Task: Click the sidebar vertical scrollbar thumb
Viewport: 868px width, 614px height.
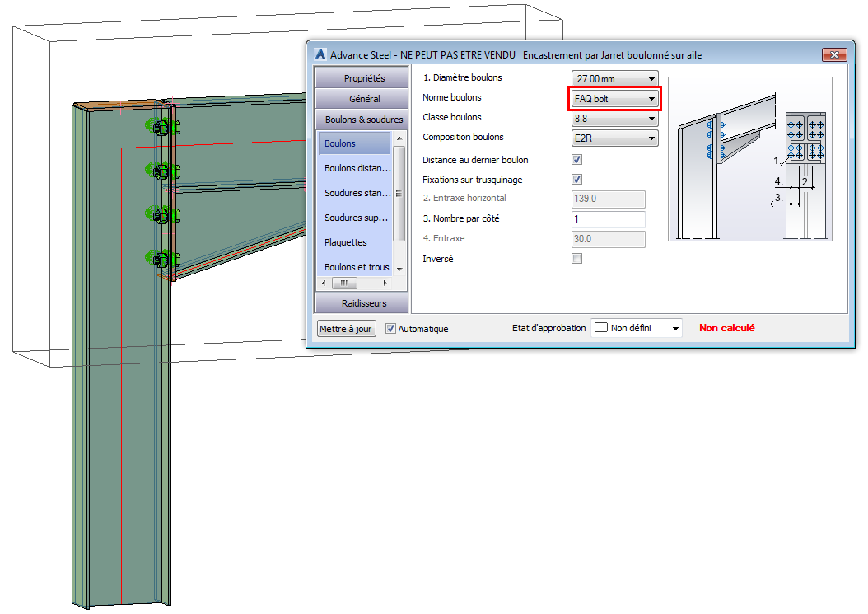Action: click(x=399, y=194)
